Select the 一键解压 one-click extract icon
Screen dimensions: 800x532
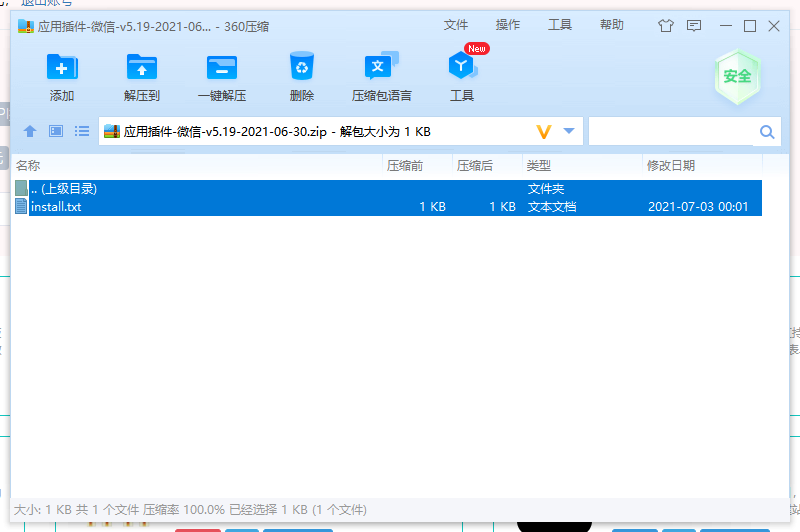tap(222, 67)
